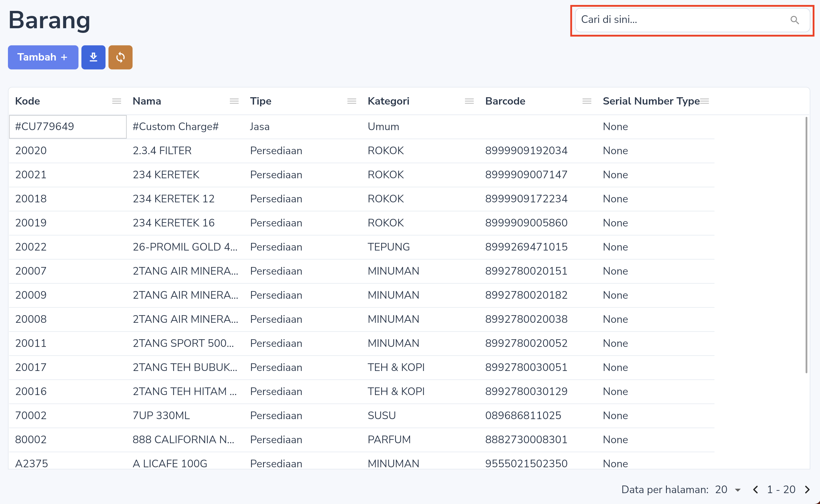Click the Tambah + button
The width and height of the screenshot is (820, 504).
pos(43,57)
